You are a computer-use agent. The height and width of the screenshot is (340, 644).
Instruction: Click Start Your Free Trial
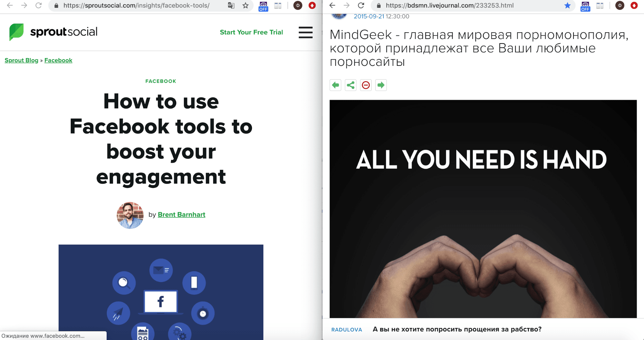[x=251, y=32]
